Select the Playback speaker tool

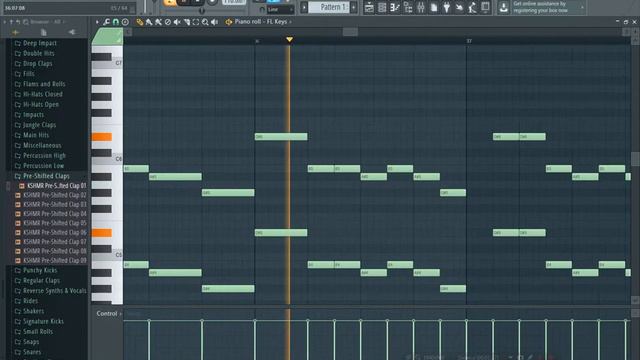pyautogui.click(x=215, y=22)
